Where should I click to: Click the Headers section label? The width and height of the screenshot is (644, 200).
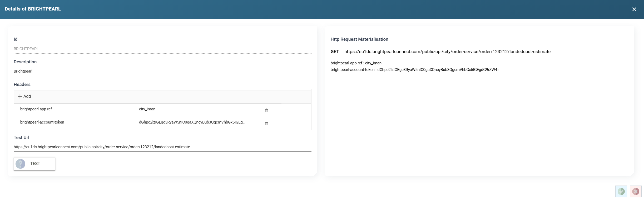[x=22, y=85]
